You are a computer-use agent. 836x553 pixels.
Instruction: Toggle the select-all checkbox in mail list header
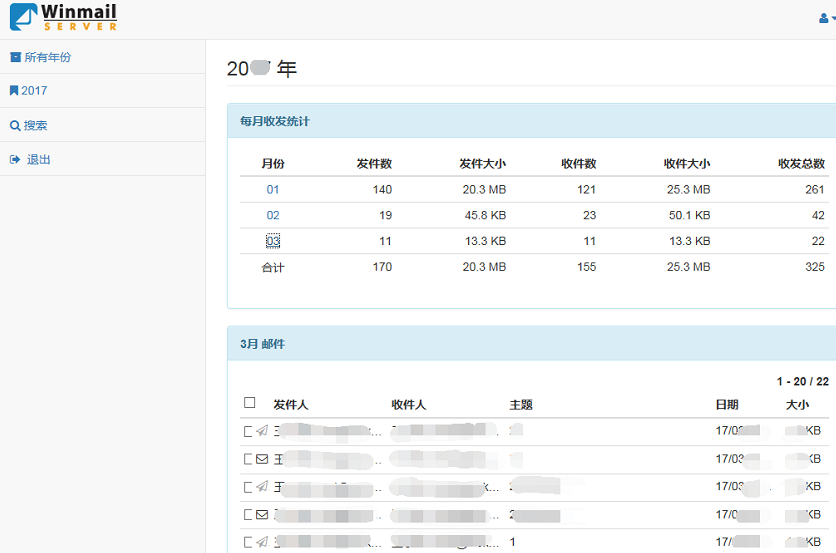(250, 403)
